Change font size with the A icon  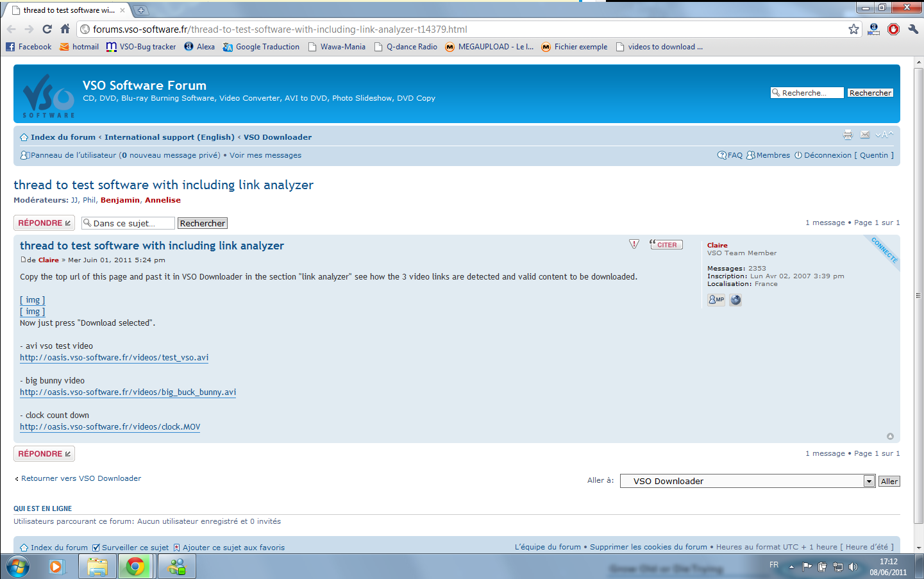point(884,135)
